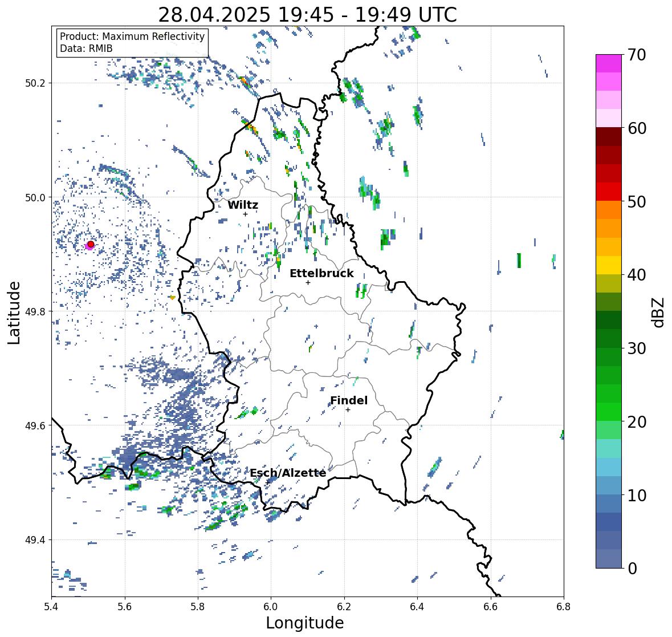Viewport: 672px width, 637px height.
Task: Click the longitude tick 6.6
Action: click(491, 606)
